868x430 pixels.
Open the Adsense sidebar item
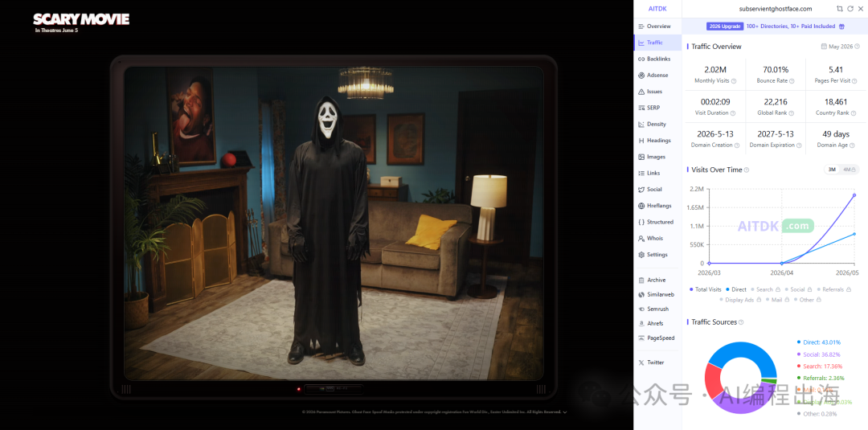(x=657, y=76)
